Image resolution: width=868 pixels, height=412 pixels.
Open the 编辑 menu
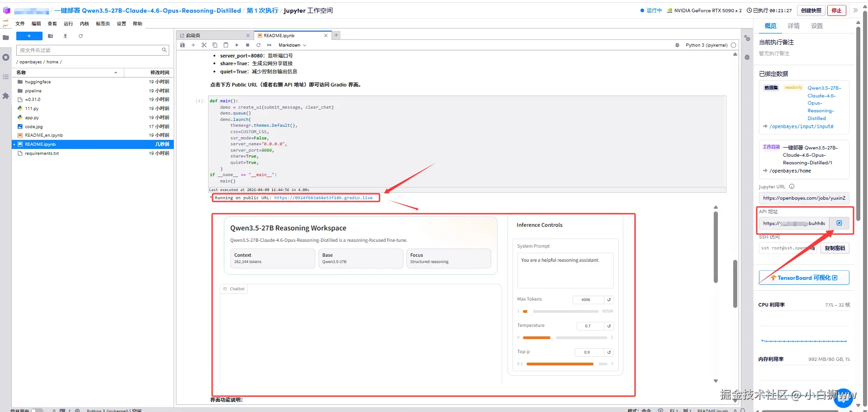coord(36,24)
